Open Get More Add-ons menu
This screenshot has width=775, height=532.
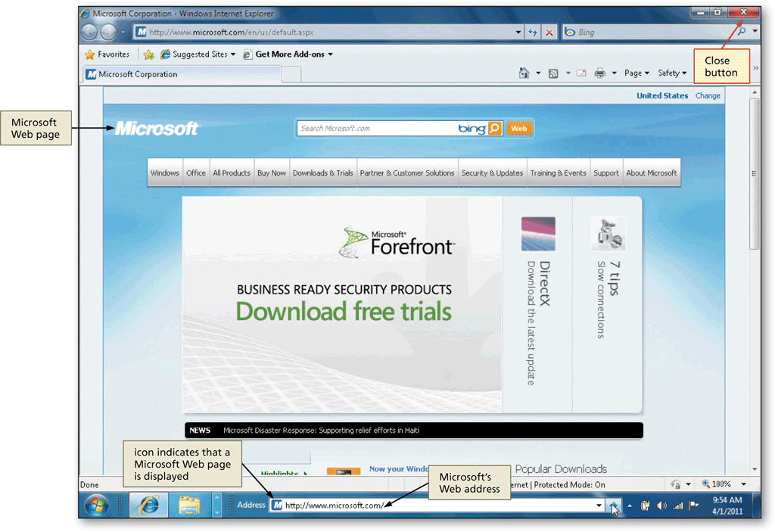288,54
